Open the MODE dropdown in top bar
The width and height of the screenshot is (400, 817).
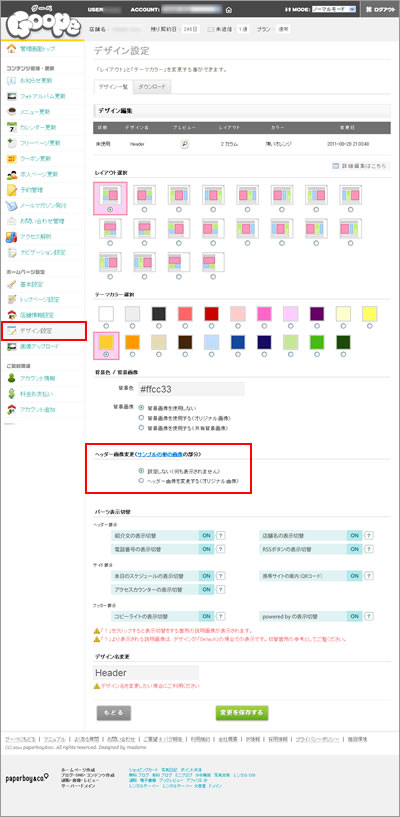(x=334, y=9)
